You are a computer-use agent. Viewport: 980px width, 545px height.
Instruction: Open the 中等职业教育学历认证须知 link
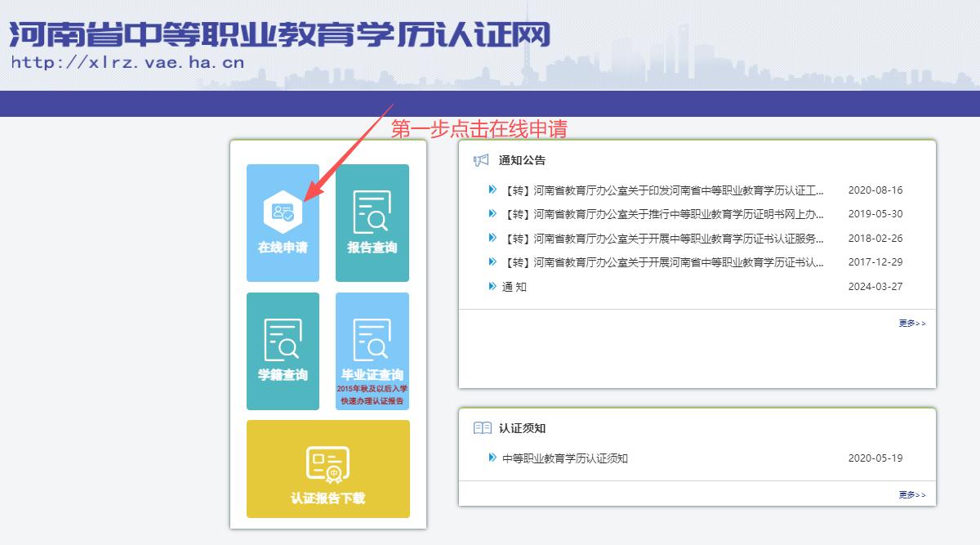click(x=565, y=458)
